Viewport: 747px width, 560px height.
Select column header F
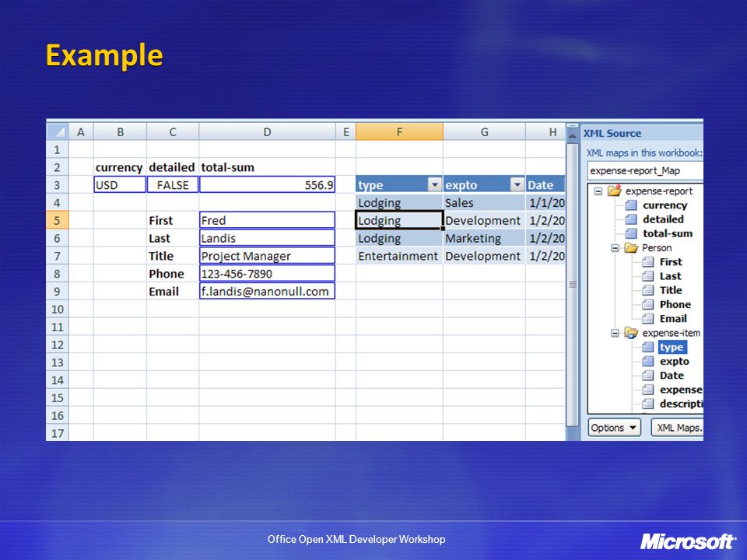coord(399,132)
